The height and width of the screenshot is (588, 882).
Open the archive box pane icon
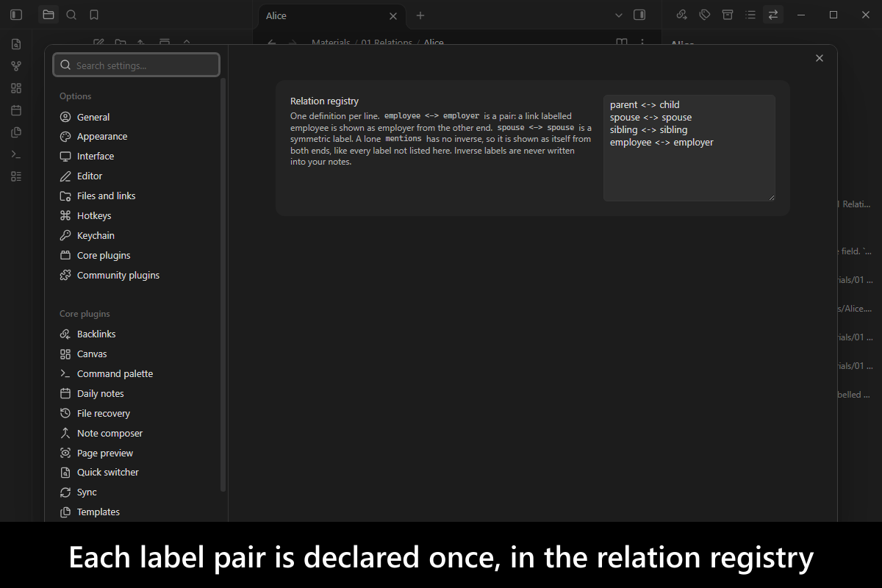(728, 15)
